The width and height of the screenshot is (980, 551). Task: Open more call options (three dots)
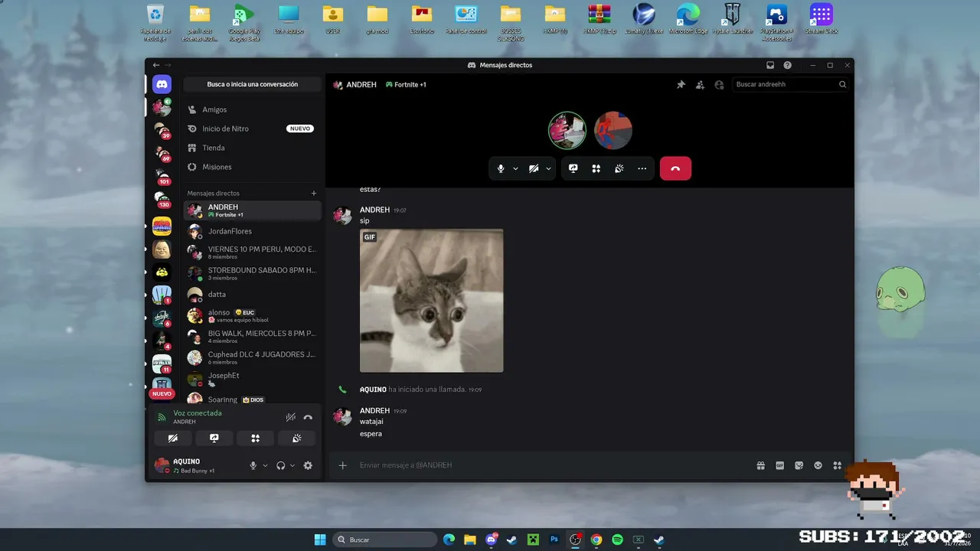642,168
